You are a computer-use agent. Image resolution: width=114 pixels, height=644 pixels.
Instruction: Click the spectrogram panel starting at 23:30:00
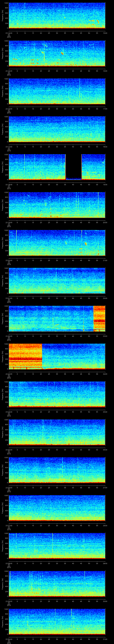(x=57, y=621)
